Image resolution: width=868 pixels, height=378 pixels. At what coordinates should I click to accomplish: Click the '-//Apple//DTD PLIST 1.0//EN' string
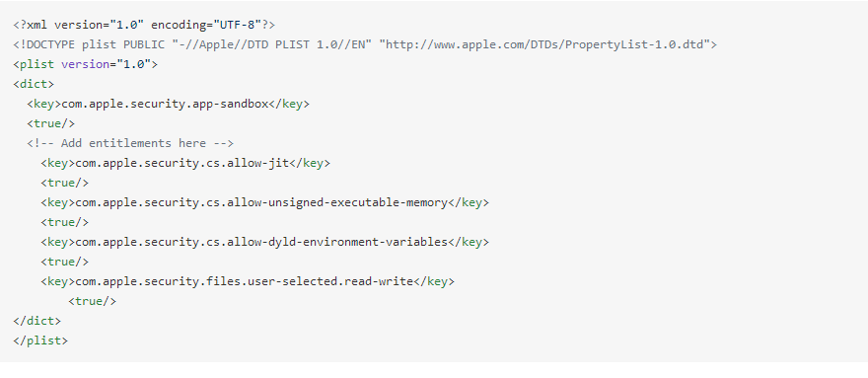point(272,44)
